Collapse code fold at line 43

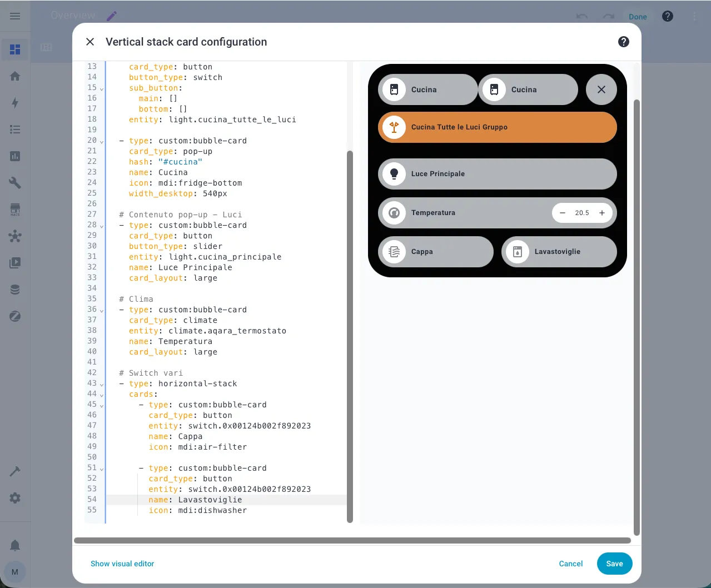click(x=102, y=385)
